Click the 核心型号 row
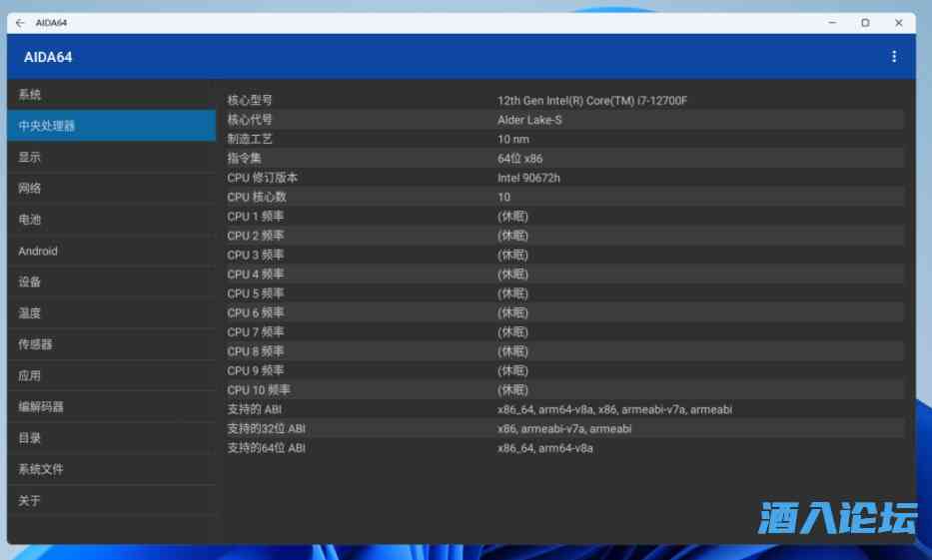This screenshot has width=932, height=560. click(x=564, y=101)
